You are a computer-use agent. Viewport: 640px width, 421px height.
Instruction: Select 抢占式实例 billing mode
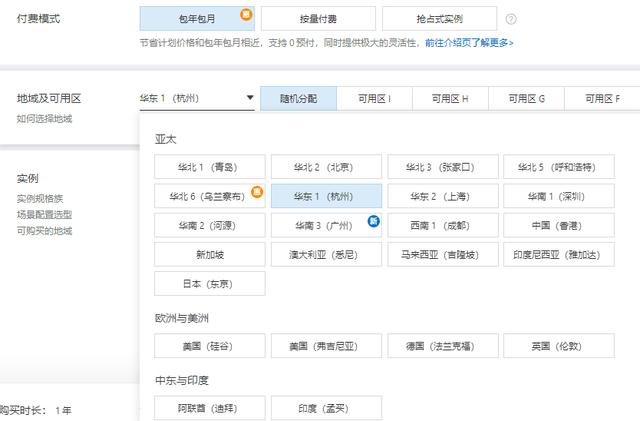tap(440, 19)
